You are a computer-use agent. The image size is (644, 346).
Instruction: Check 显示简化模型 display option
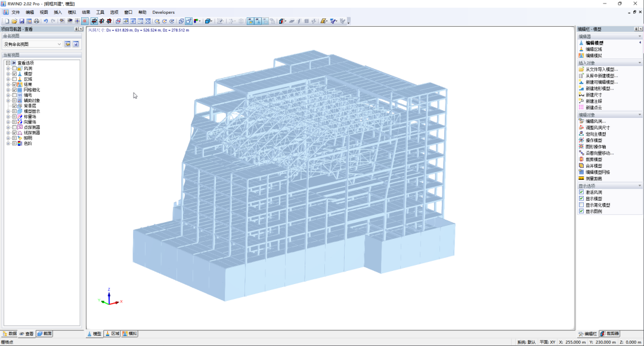[581, 205]
